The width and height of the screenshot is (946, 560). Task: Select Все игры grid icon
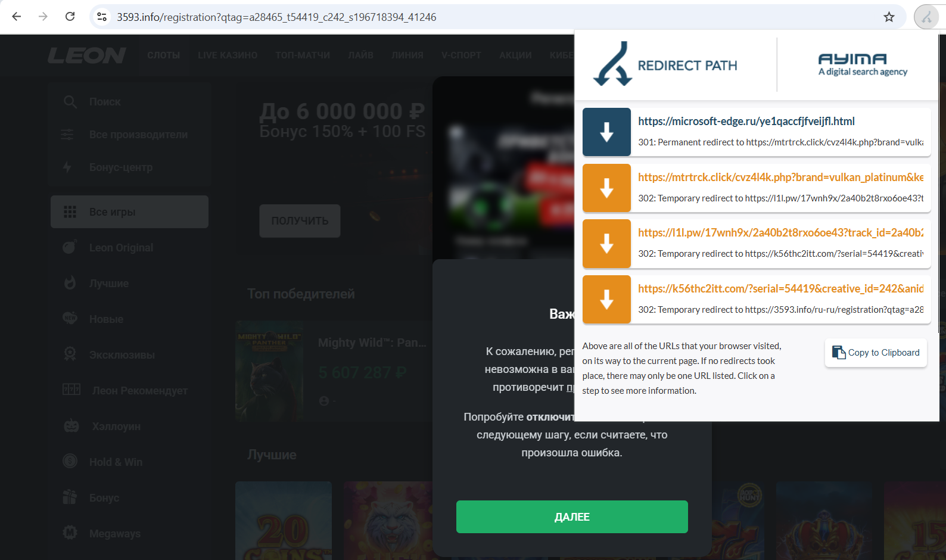pyautogui.click(x=70, y=212)
